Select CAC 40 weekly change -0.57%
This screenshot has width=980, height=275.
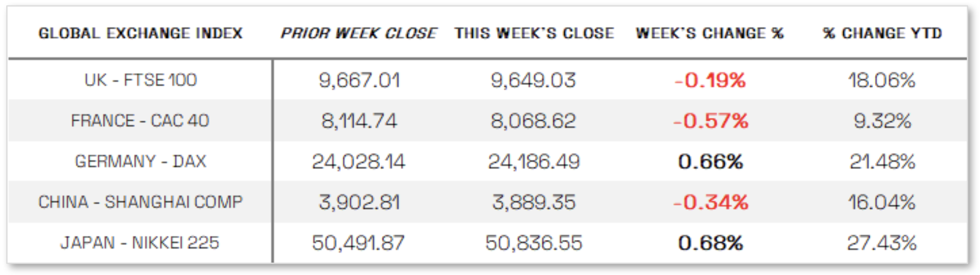711,121
